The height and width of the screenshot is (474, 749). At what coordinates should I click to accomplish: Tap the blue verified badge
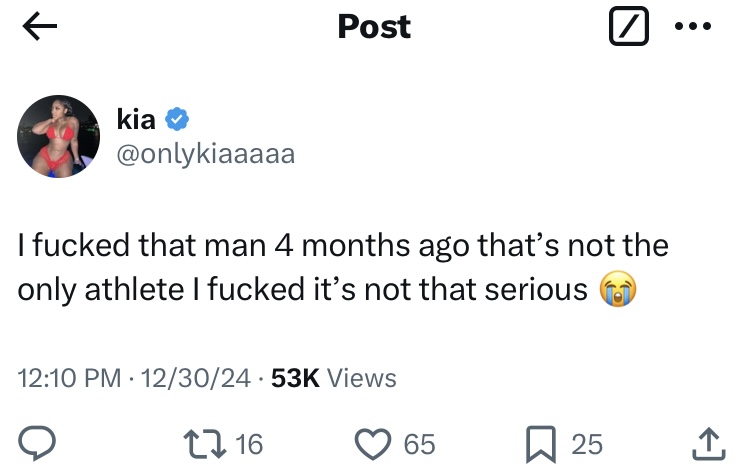coord(176,121)
